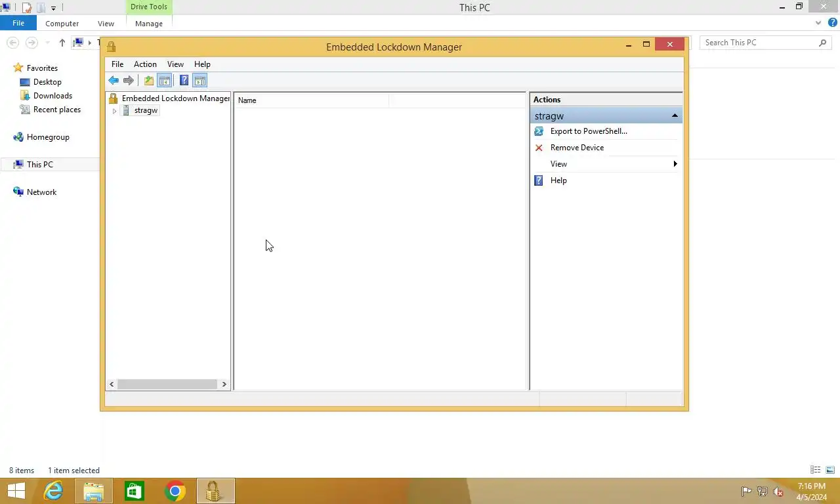This screenshot has height=504, width=840.
Task: Open Windows Start button
Action: (x=16, y=491)
